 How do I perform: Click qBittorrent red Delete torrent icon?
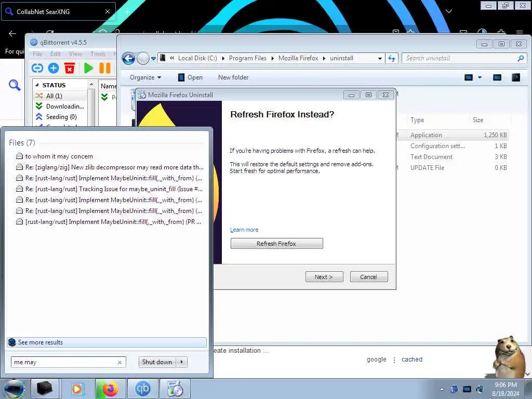tap(70, 68)
